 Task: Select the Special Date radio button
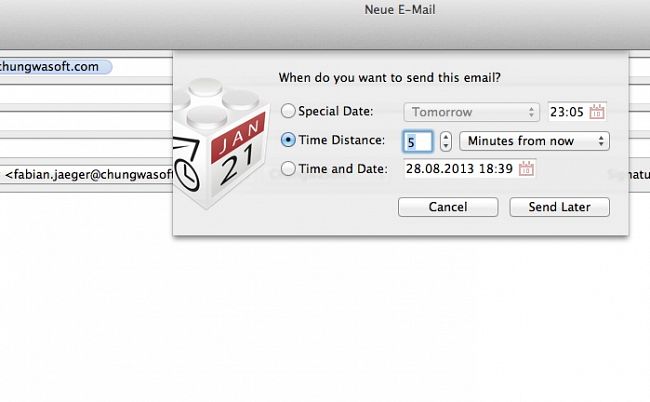[x=288, y=111]
